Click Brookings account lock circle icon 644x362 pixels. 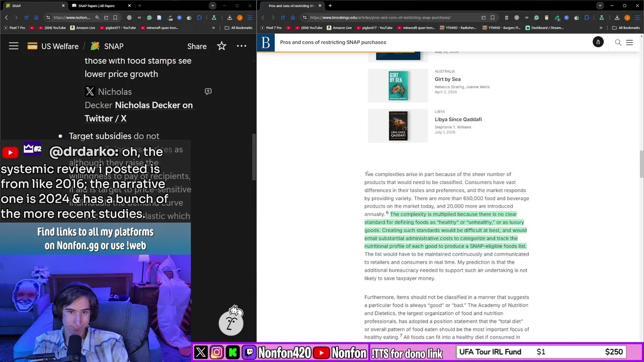[x=598, y=42]
